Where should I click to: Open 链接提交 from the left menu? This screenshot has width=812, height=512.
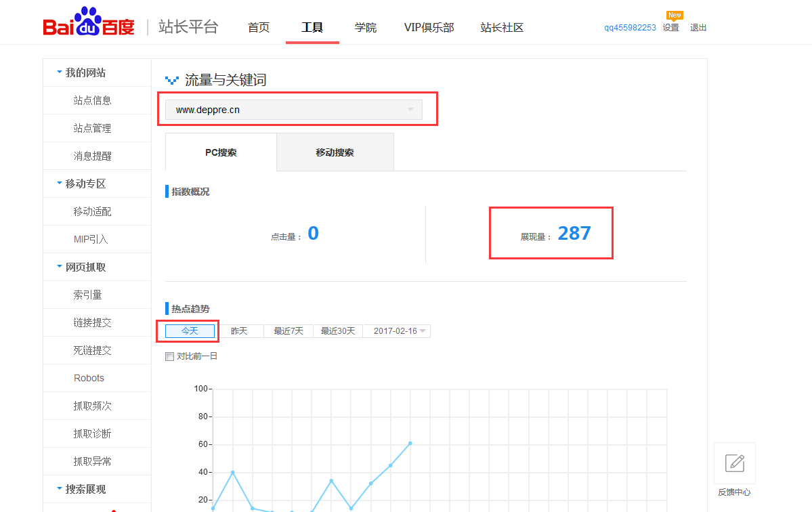[x=89, y=322]
